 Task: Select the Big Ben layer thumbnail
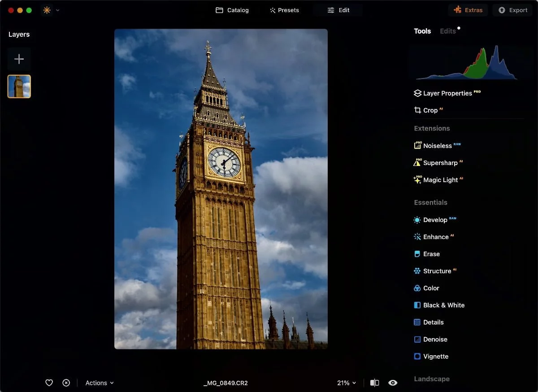tap(19, 86)
